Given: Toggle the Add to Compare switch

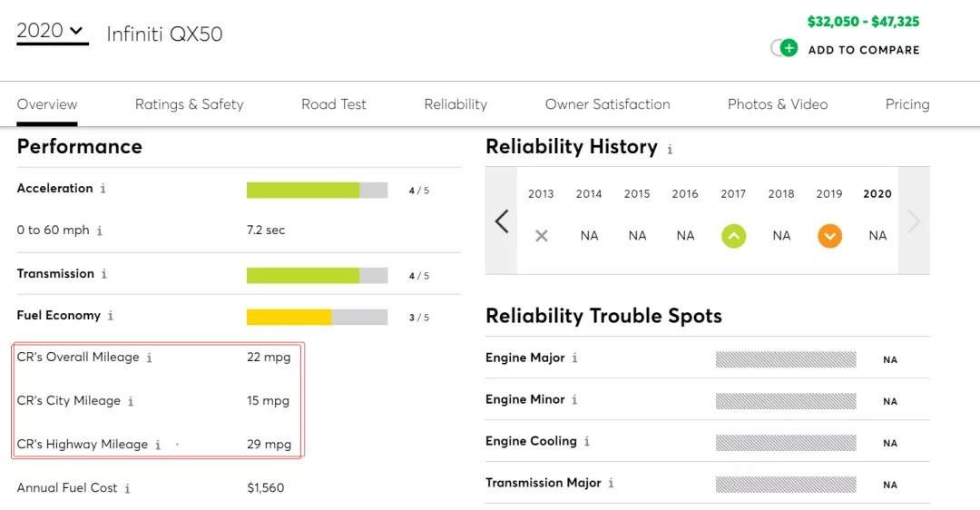Looking at the screenshot, I should click(784, 49).
